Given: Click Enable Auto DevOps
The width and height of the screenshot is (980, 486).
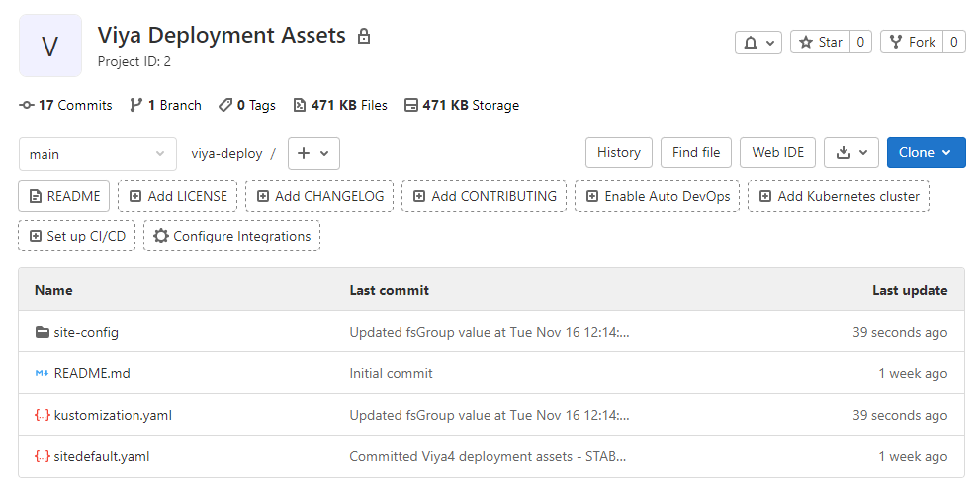Looking at the screenshot, I should pos(658,196).
